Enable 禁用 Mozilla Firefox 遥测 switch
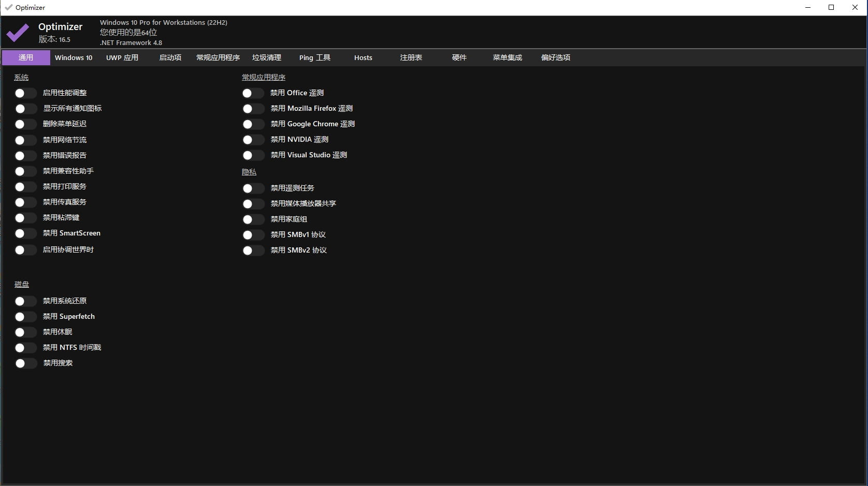 (x=253, y=109)
